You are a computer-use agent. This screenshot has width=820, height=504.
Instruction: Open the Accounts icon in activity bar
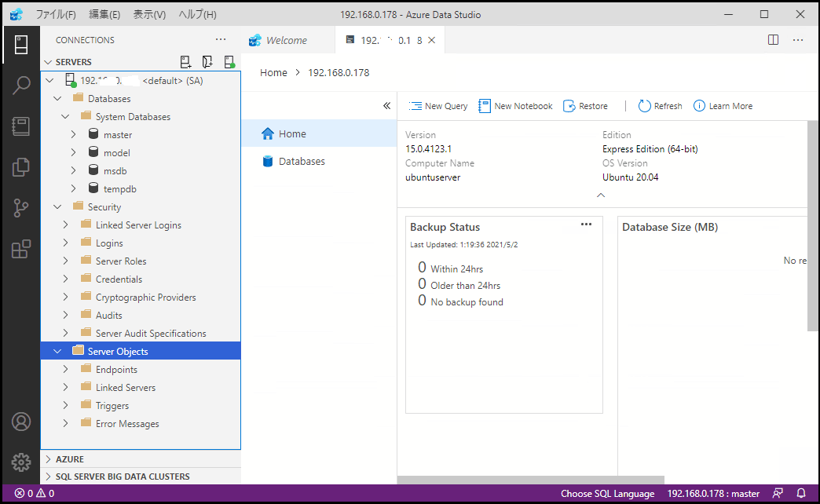pyautogui.click(x=21, y=422)
